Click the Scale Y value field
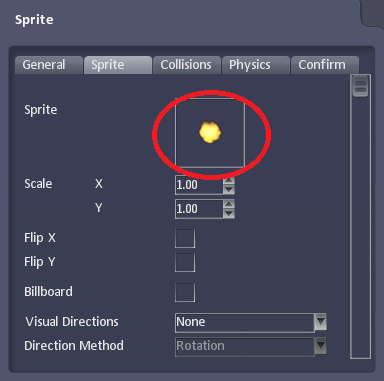Image resolution: width=384 pixels, height=381 pixels. 199,209
